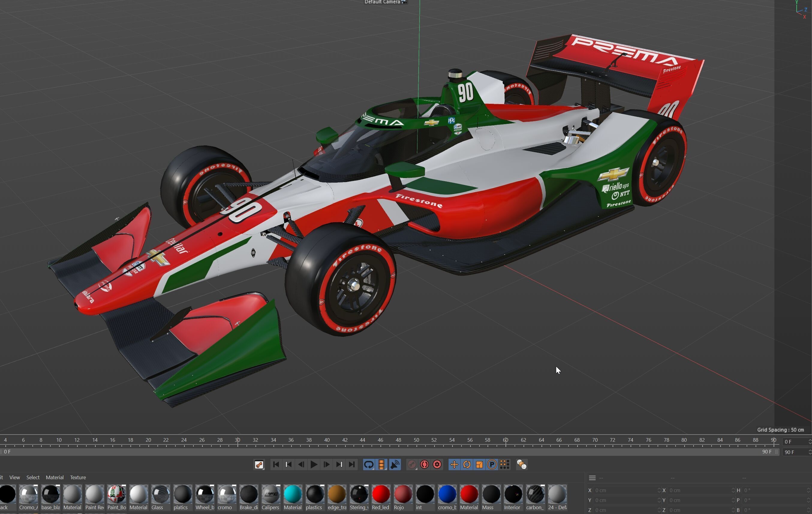812x514 pixels.
Task: Toggle sound playback speaker icon
Action: click(395, 465)
